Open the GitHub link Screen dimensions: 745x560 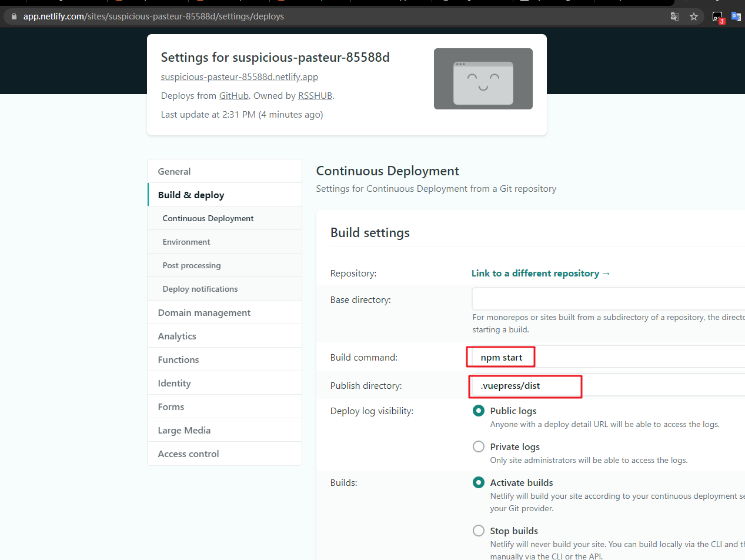click(234, 95)
